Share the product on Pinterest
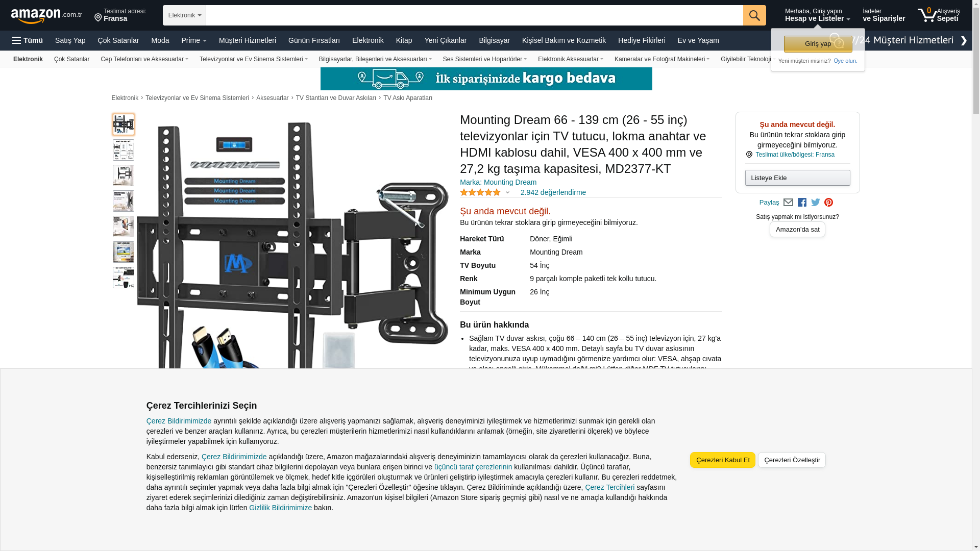 (x=828, y=203)
